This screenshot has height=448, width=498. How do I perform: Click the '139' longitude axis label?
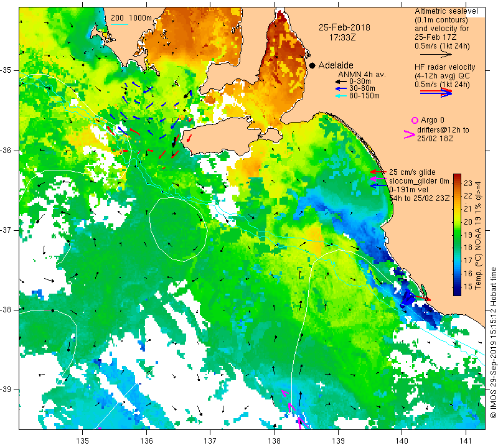[x=338, y=441]
